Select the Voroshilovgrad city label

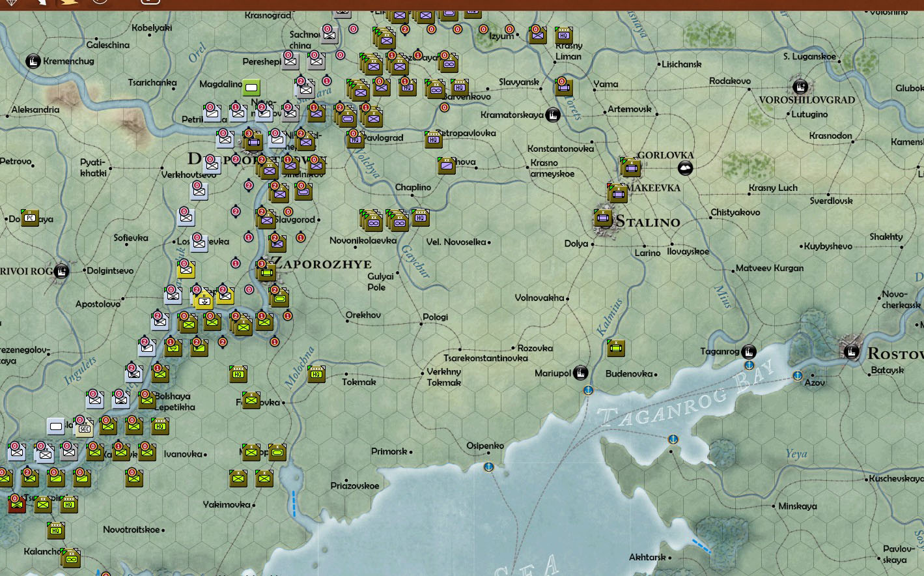[x=807, y=100]
